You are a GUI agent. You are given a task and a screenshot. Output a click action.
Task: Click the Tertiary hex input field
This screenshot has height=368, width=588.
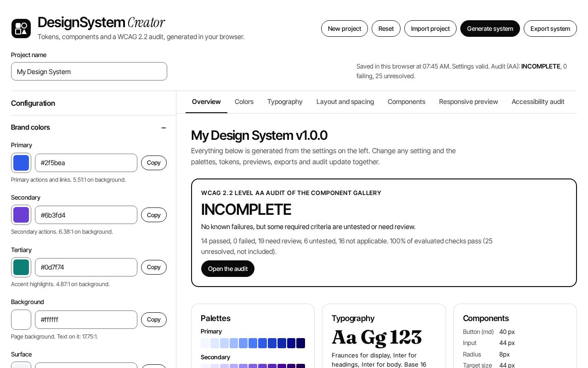pyautogui.click(x=86, y=267)
